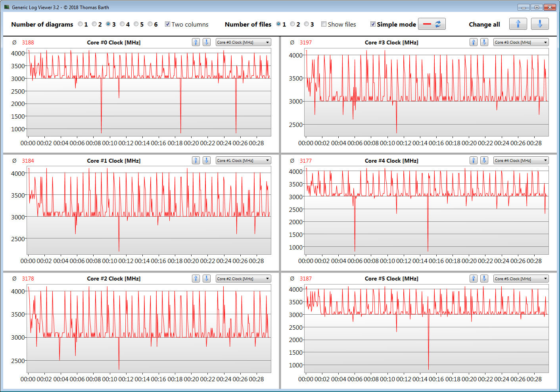
Task: Select 3 diagrams radio button
Action: click(x=108, y=24)
